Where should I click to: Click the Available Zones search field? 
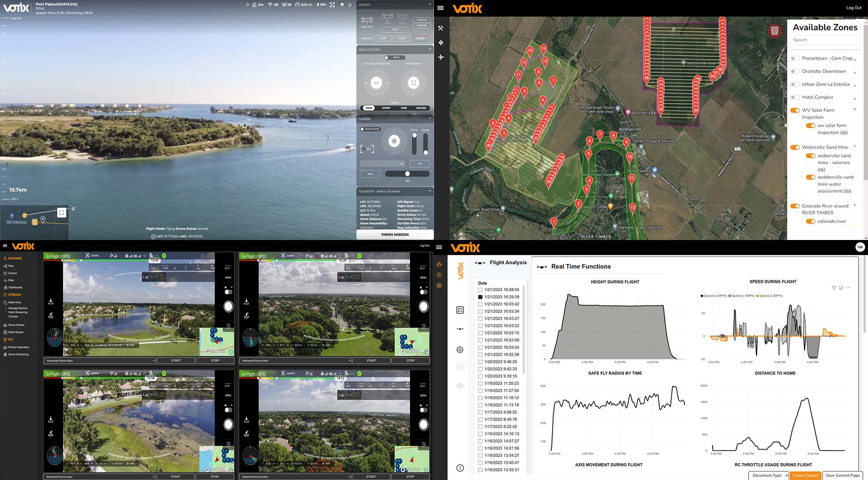[x=825, y=40]
